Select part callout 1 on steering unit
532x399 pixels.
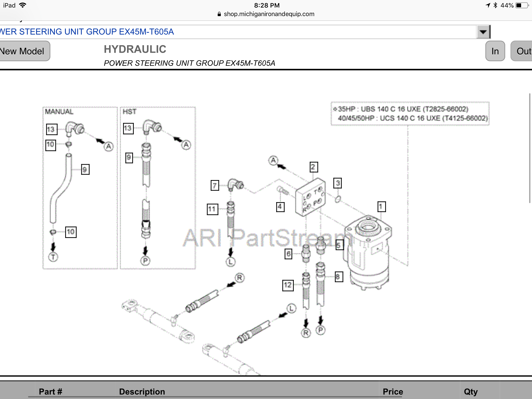coord(381,207)
